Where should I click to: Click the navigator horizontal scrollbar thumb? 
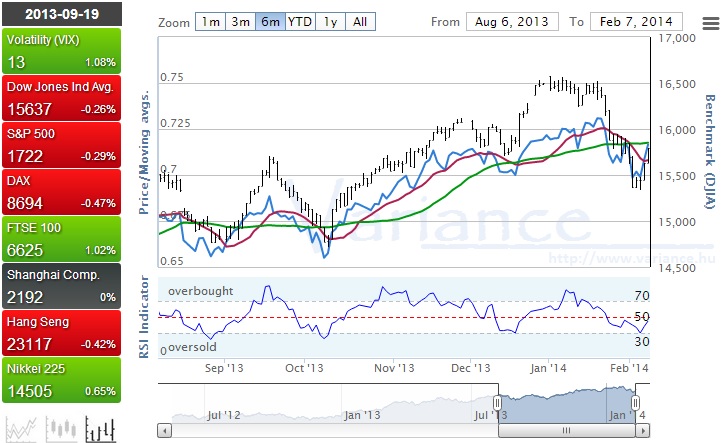[567, 431]
